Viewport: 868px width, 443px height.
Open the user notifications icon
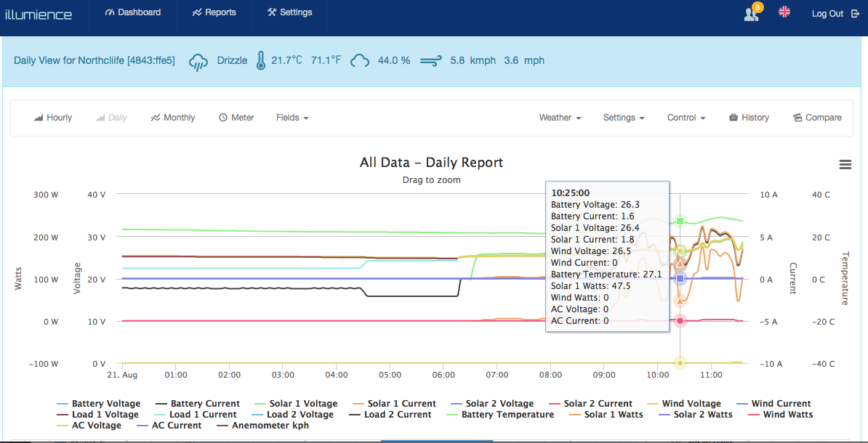pyautogui.click(x=752, y=14)
